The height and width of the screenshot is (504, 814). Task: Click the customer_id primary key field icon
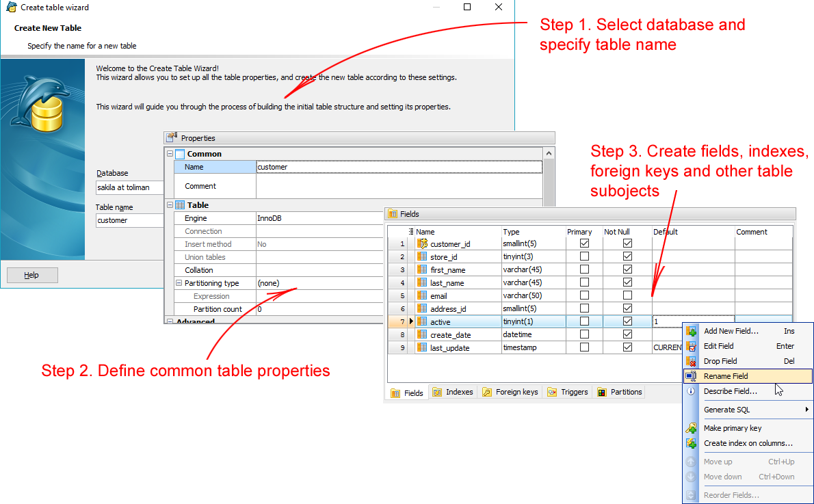422,244
